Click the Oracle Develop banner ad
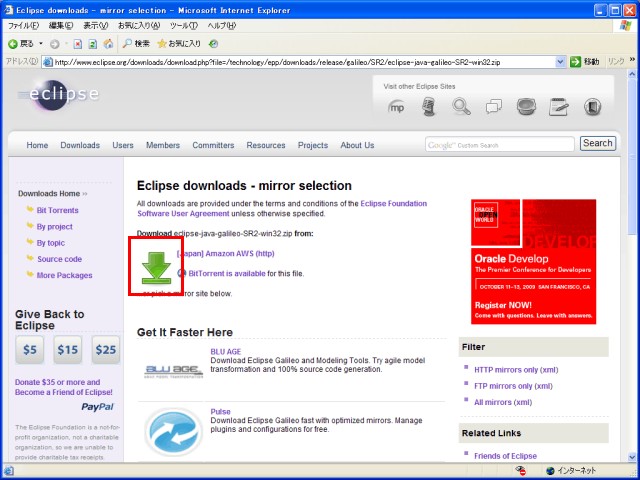The image size is (640, 480). (533, 262)
